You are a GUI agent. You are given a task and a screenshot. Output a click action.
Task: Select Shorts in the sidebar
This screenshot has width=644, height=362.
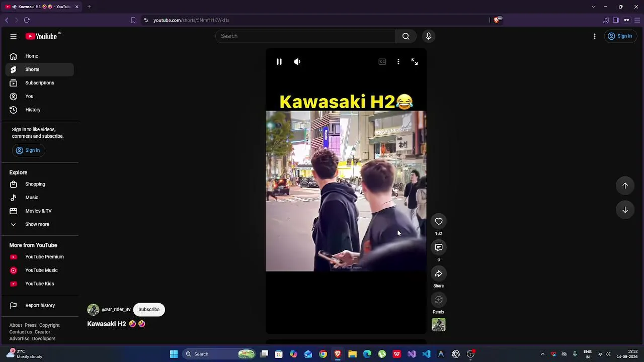39,69
